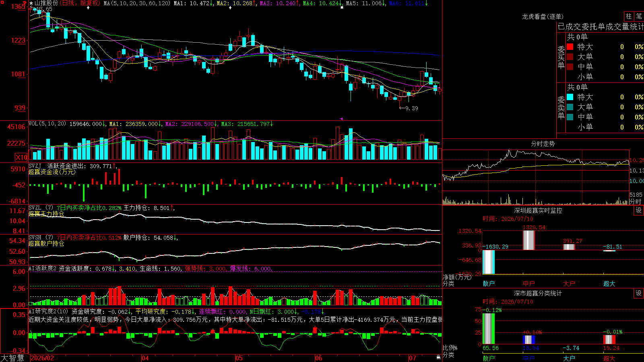Click the lock icon at the chart's bottom-right
Image resolution: width=644 pixels, height=362 pixels.
point(438,357)
